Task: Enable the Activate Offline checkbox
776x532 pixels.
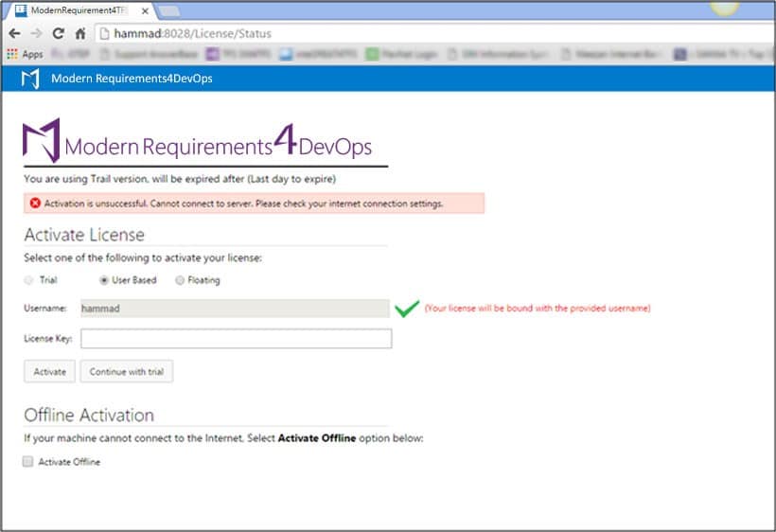Action: click(x=27, y=462)
